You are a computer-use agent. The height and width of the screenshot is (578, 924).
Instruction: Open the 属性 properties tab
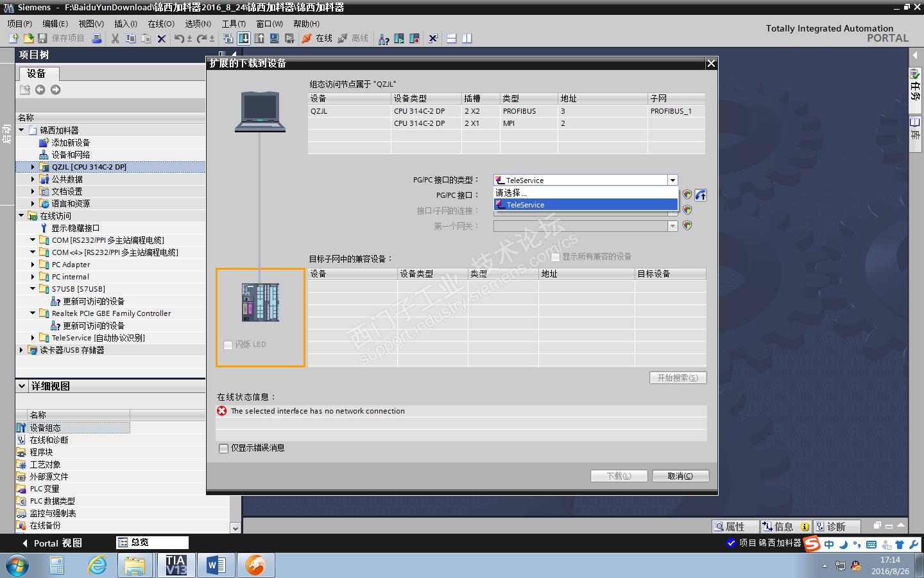pyautogui.click(x=735, y=527)
